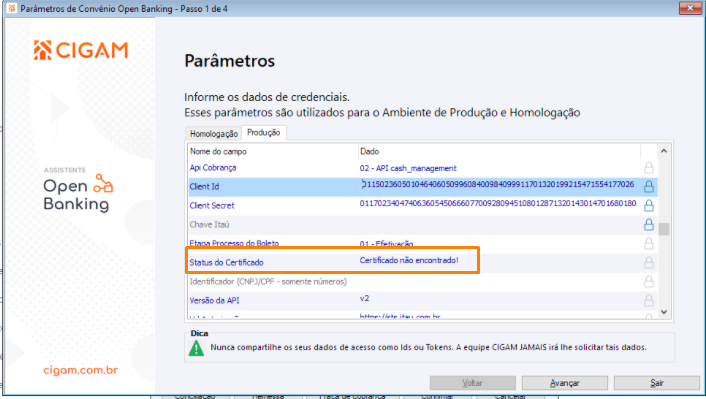
Task: Click the Avançar button
Action: 565,383
